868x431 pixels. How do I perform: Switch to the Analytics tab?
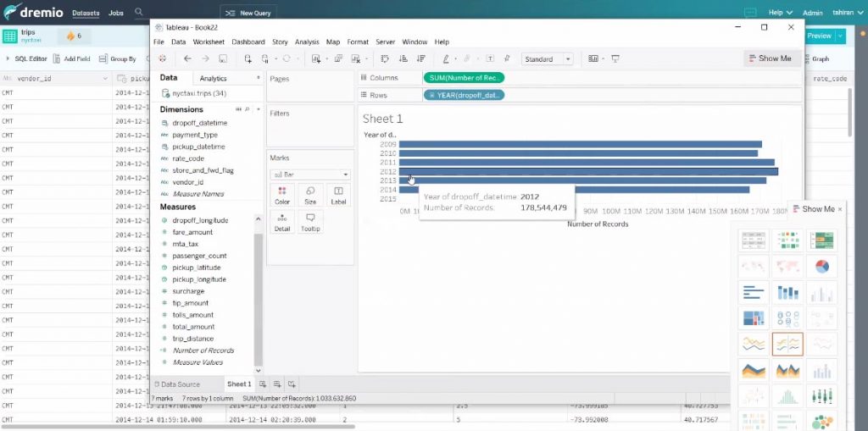tap(213, 78)
